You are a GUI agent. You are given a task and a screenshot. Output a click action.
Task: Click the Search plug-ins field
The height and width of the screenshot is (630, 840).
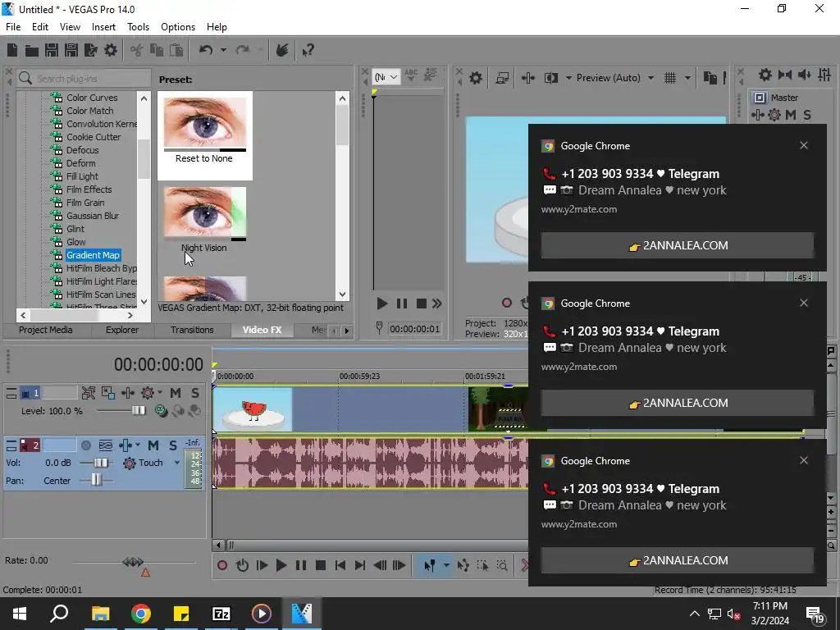84,79
